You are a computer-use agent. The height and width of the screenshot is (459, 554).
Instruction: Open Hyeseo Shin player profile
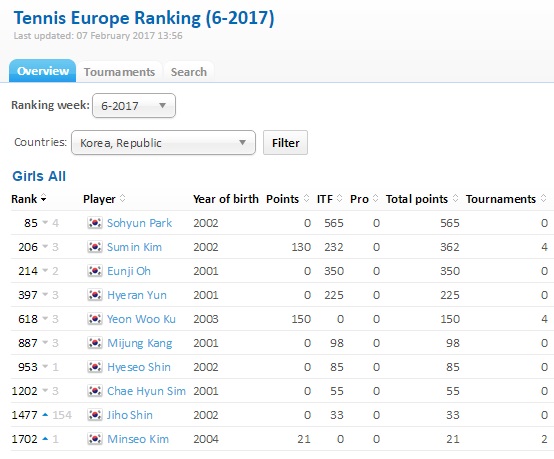click(138, 367)
